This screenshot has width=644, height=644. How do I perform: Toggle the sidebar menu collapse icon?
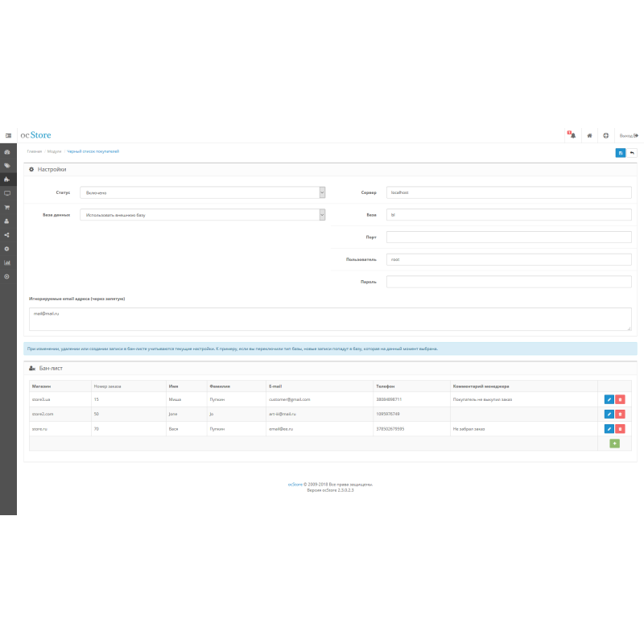point(8,135)
